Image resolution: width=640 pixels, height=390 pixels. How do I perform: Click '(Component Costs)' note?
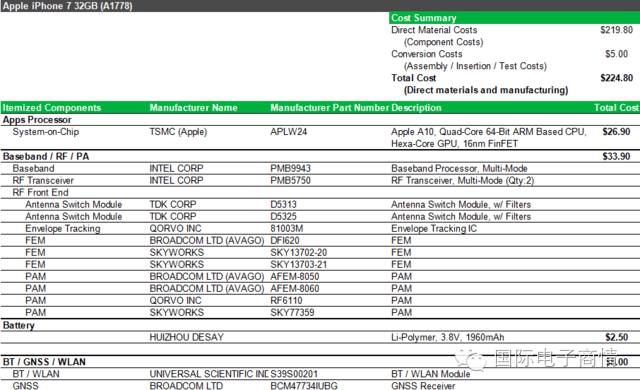click(x=444, y=42)
